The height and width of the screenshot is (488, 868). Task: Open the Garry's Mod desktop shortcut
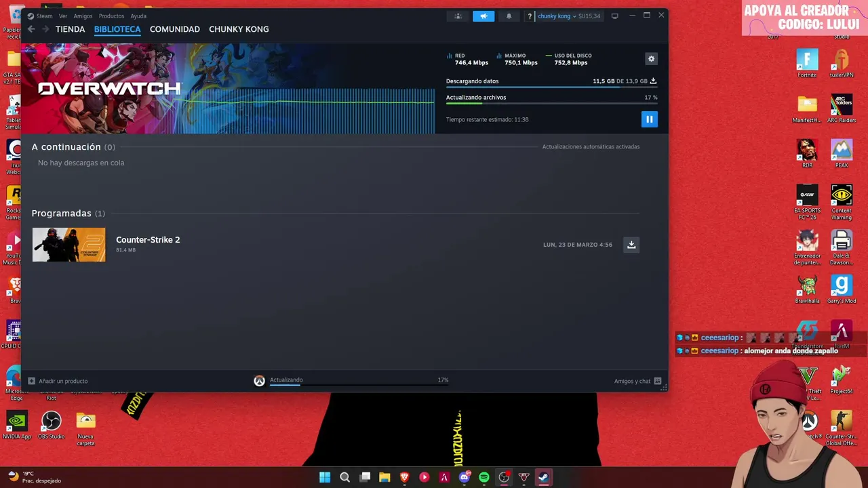coord(842,289)
